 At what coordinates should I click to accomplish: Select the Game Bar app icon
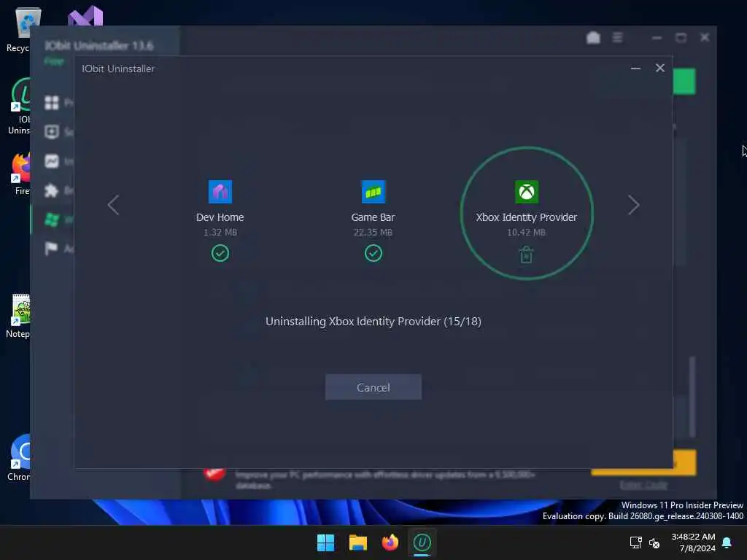point(373,192)
